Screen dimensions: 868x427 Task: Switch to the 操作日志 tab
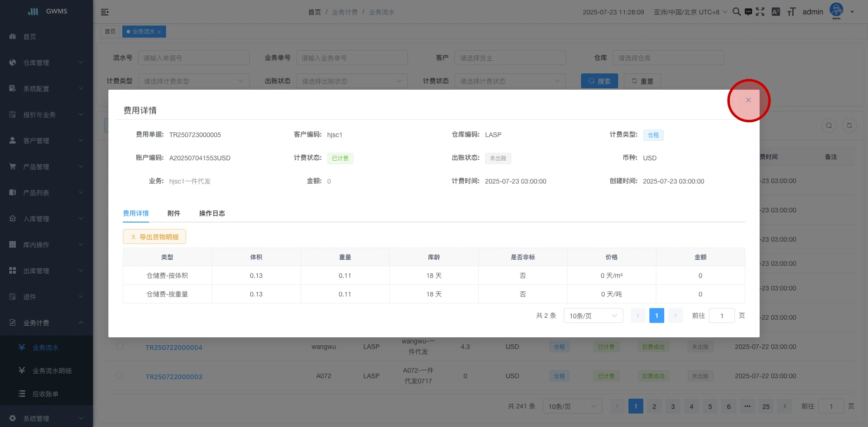(x=212, y=213)
